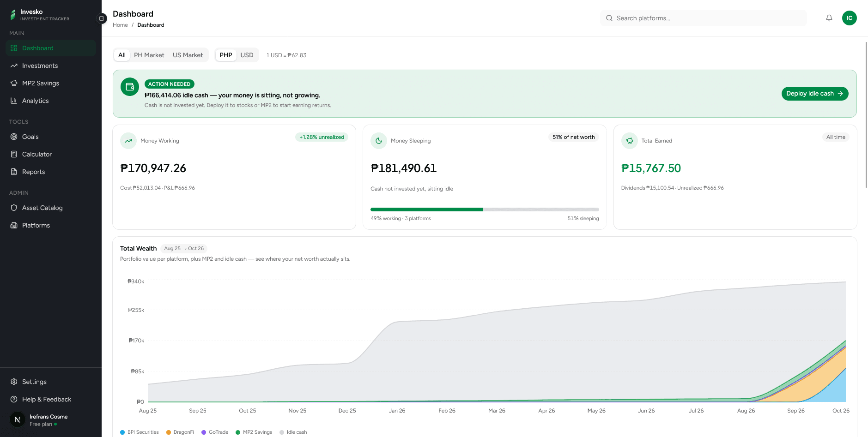Viewport: 868px width, 437px height.
Task: Click the +1.28% unrealized badge
Action: click(322, 137)
